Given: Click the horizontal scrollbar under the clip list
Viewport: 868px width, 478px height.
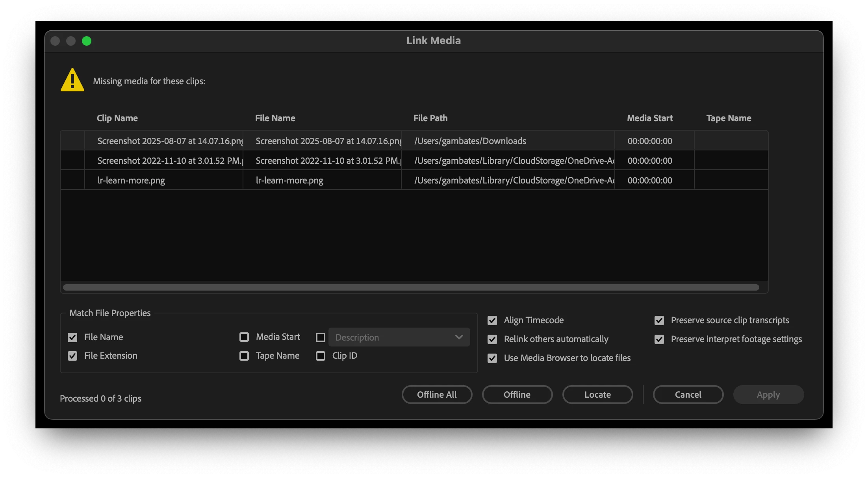Looking at the screenshot, I should pyautogui.click(x=411, y=287).
